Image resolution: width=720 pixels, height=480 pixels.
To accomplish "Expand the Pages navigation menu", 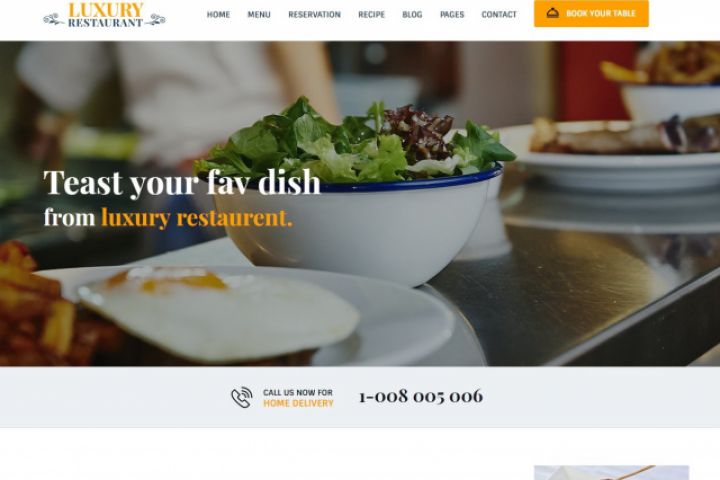I will tap(452, 15).
